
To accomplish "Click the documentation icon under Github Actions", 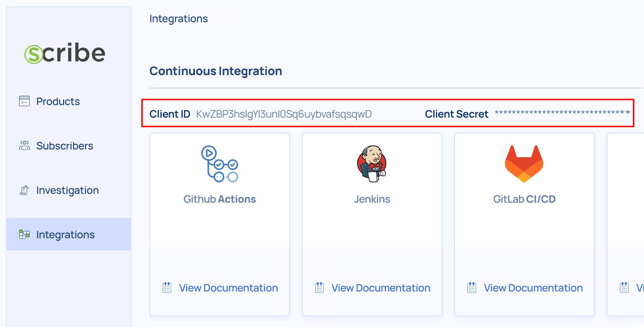I will (167, 287).
